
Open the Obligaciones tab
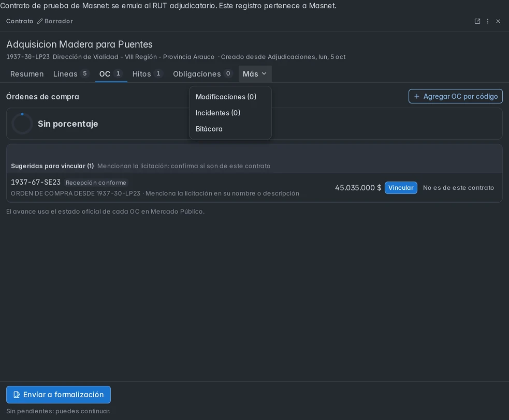[202, 74]
